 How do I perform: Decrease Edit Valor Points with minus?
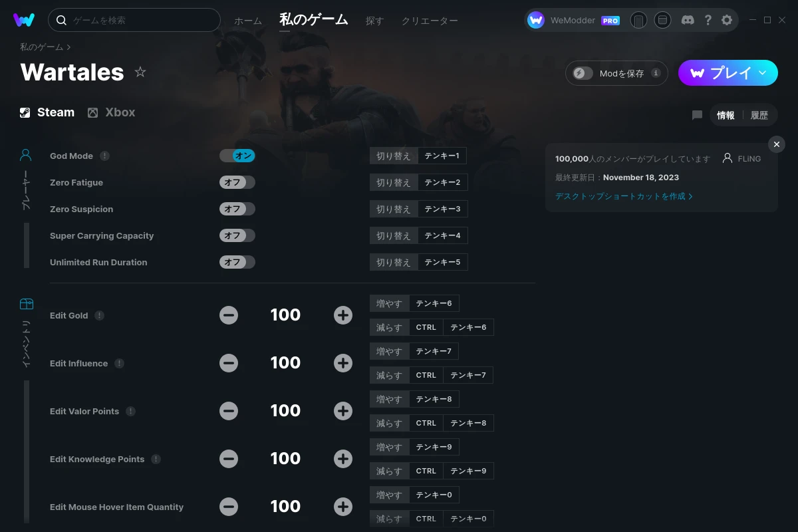point(229,411)
